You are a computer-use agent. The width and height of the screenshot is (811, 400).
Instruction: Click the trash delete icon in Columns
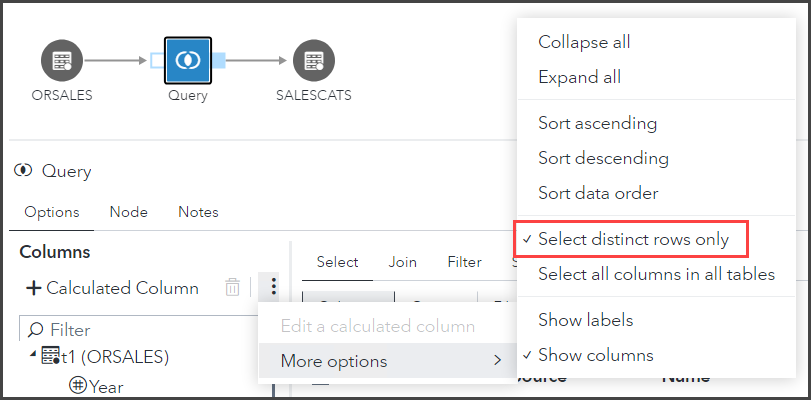[x=232, y=288]
